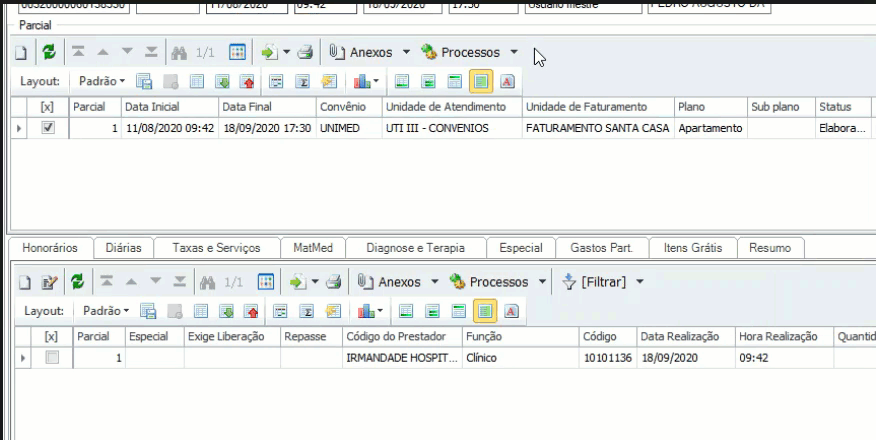Switch to the Diárias tab

coord(123,248)
